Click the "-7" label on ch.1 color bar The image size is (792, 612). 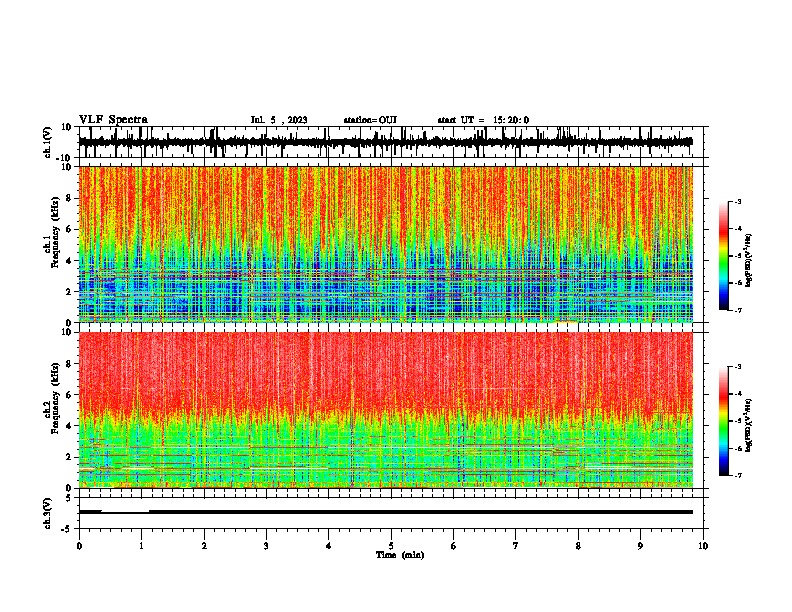(x=738, y=310)
